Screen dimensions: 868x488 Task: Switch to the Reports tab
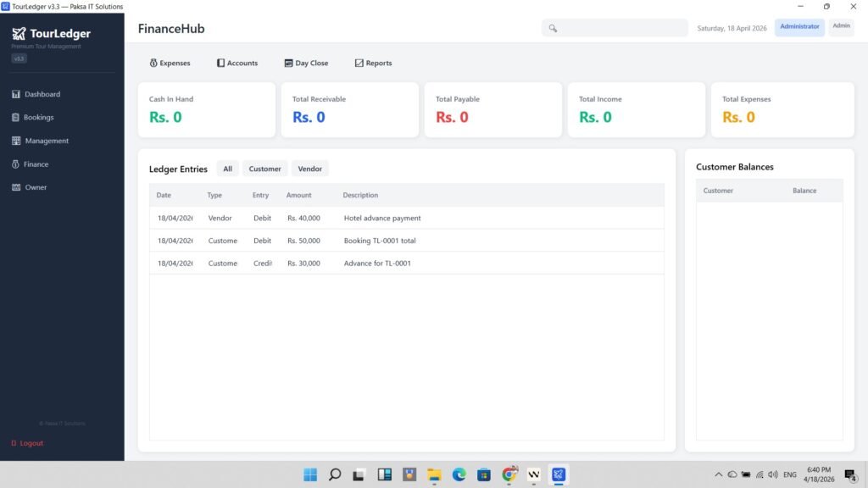click(373, 62)
